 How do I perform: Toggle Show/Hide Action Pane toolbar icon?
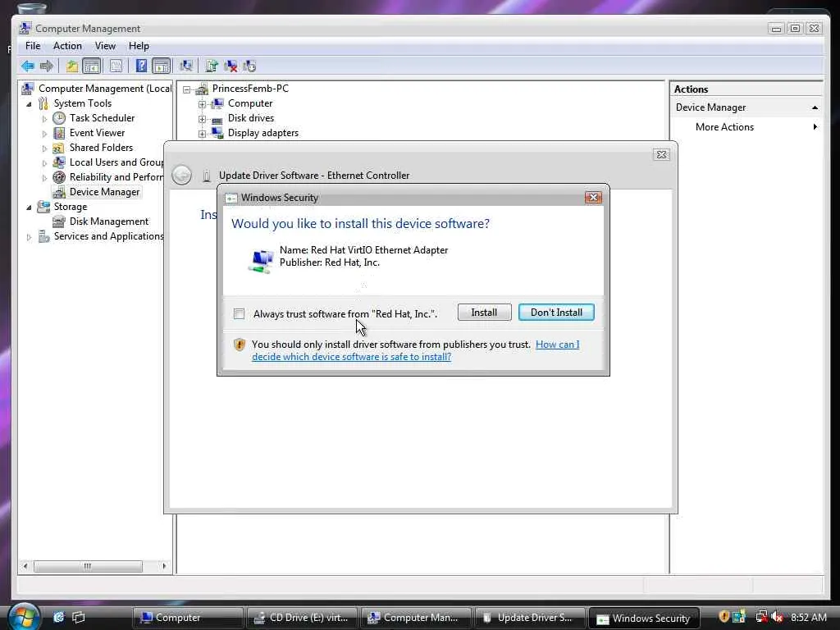click(161, 66)
